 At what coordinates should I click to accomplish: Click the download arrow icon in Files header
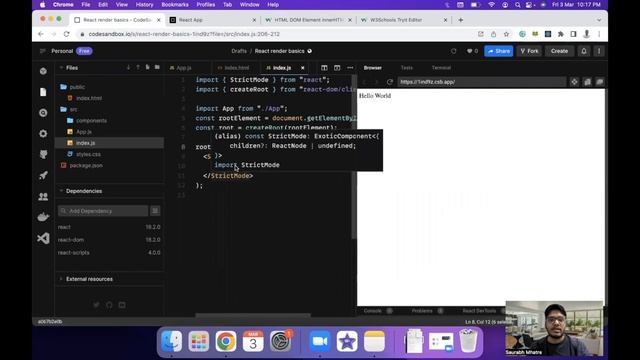[128, 67]
